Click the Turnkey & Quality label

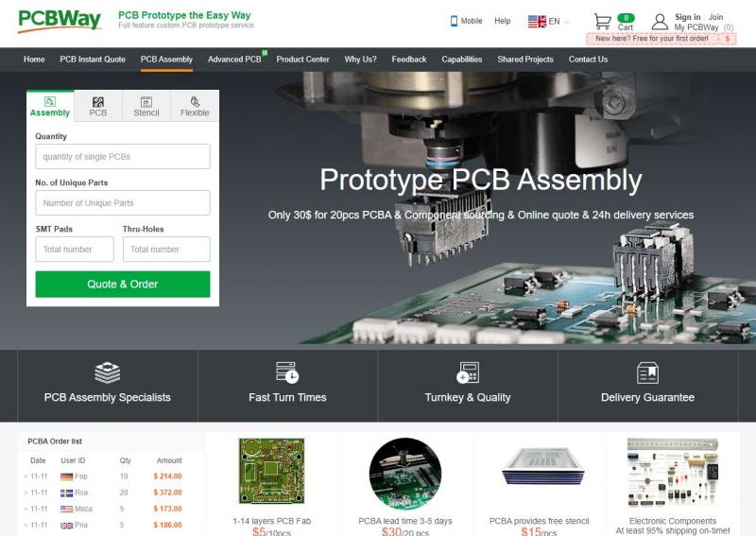click(467, 398)
